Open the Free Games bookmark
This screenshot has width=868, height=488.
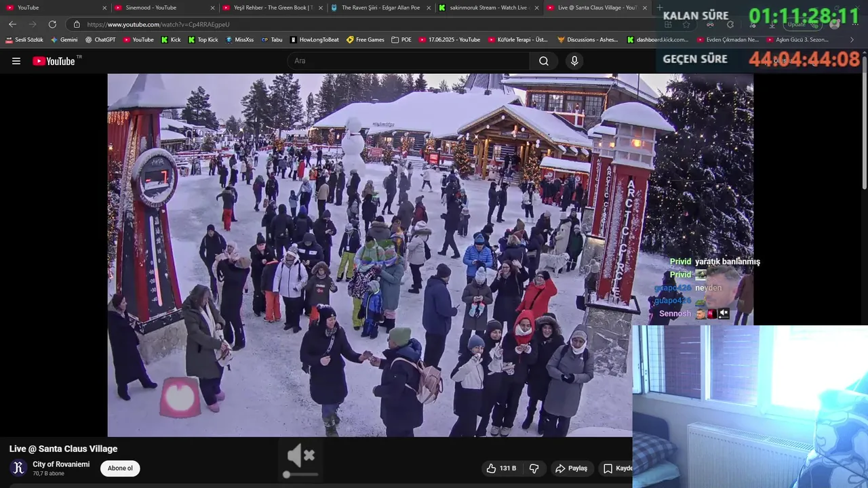point(365,40)
